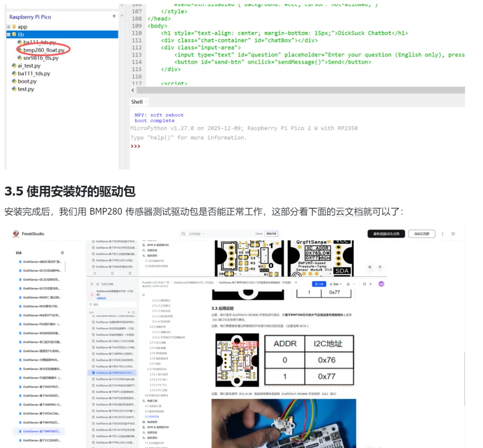Click the Raspberry Pi Pico panel title
Screen dimensions: 483x448
point(30,17)
